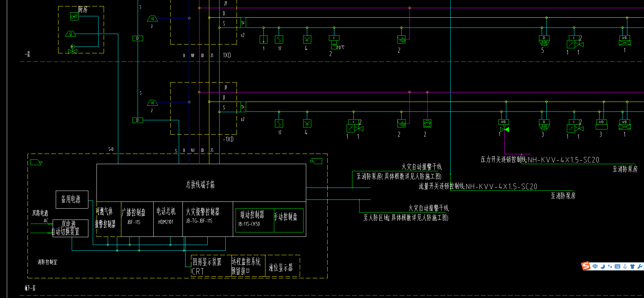Open the Sogou wrench toolbox icon
This screenshot has width=644, height=298.
click(640, 266)
